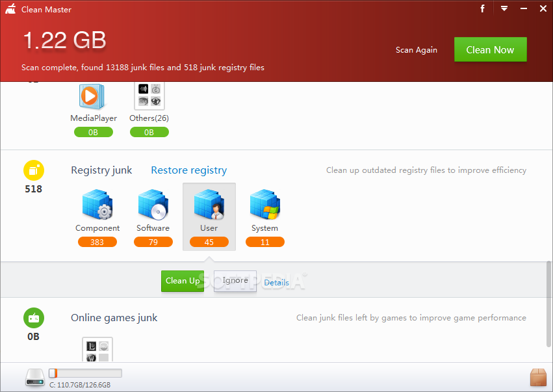Viewport: 553px width, 392px height.
Task: Click the Ignore button
Action: click(235, 281)
